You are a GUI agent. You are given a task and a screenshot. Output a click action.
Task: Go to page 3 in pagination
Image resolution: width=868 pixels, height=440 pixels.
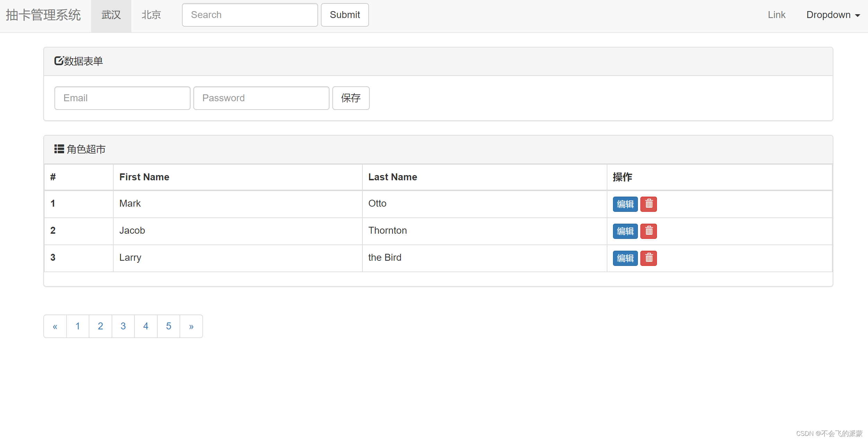[123, 326]
